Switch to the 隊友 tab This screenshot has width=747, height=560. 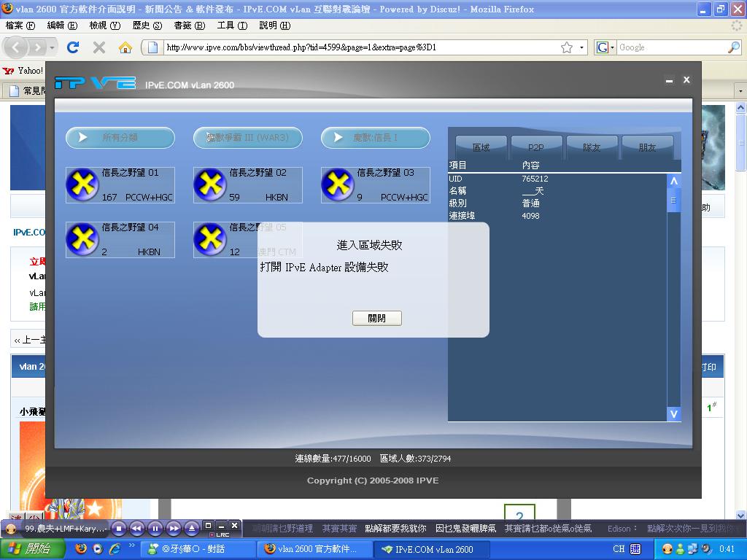coord(592,147)
